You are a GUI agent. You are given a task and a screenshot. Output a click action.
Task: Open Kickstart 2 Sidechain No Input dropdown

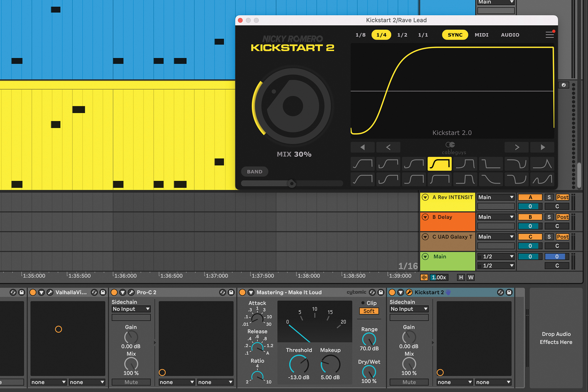click(x=409, y=309)
